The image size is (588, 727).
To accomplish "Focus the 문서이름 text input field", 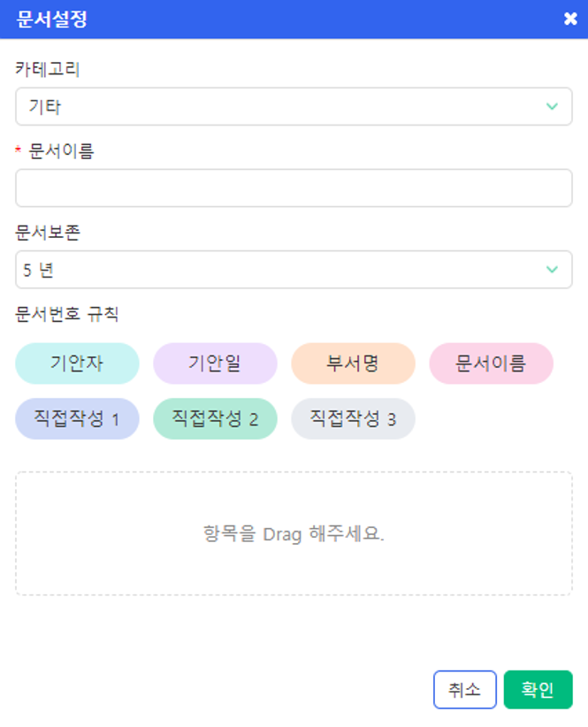I will coord(294,187).
